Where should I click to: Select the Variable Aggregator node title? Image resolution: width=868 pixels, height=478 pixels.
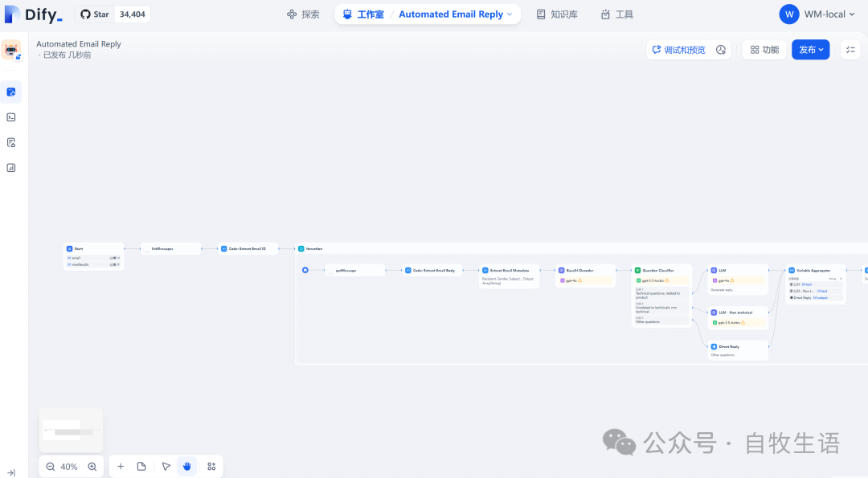coord(813,271)
